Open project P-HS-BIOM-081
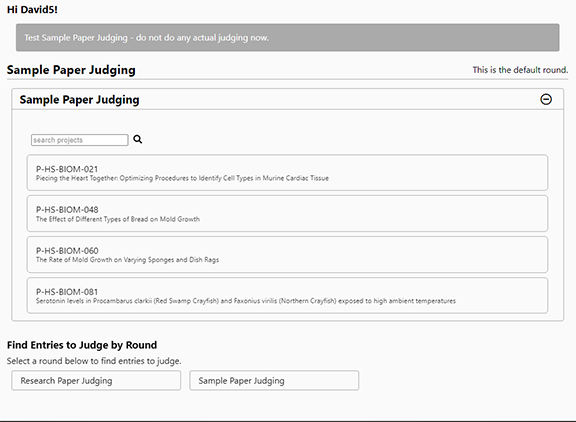 (287, 296)
